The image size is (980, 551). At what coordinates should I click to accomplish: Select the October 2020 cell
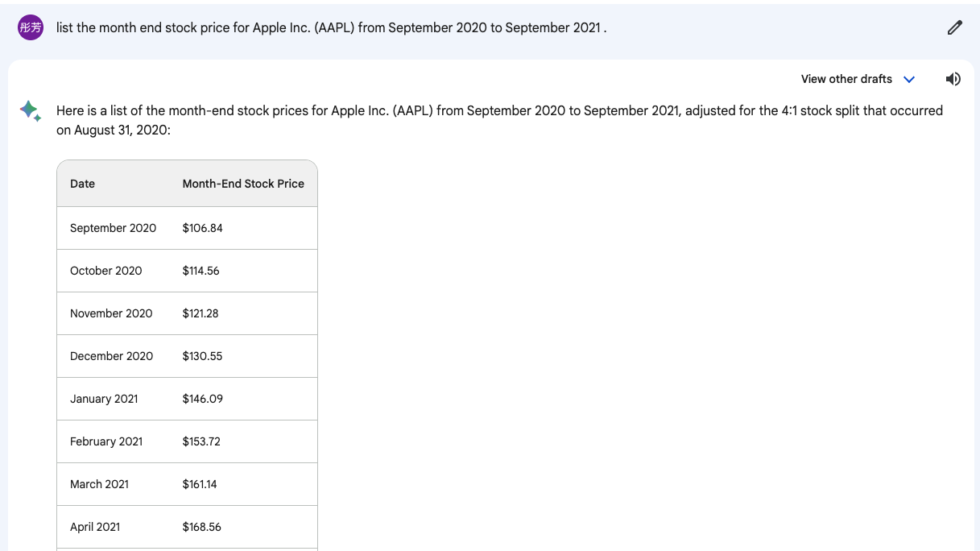113,271
